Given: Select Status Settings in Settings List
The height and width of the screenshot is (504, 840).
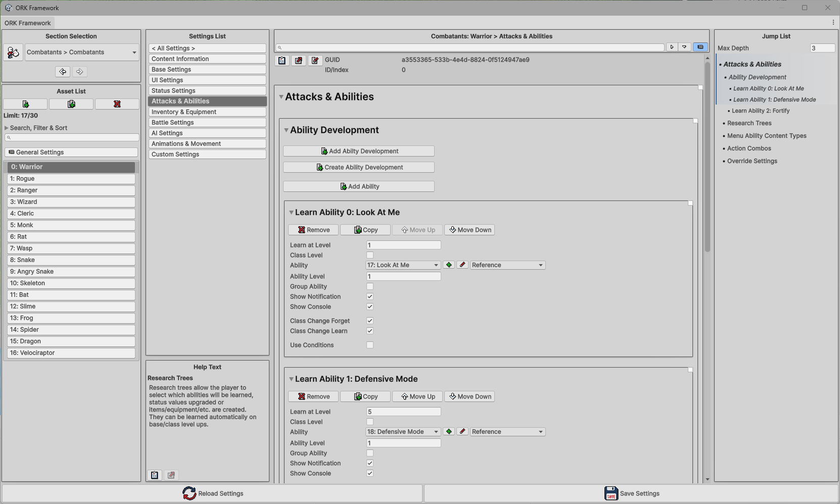Looking at the screenshot, I should 207,91.
